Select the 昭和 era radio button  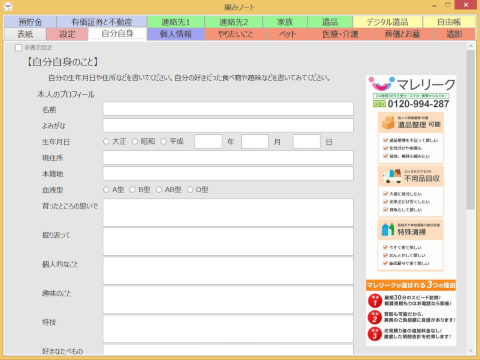point(135,142)
